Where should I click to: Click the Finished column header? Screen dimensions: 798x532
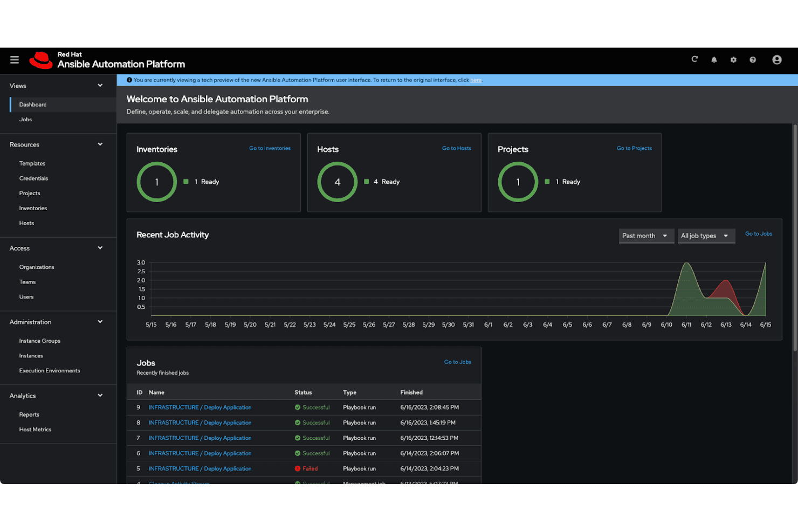[411, 392]
